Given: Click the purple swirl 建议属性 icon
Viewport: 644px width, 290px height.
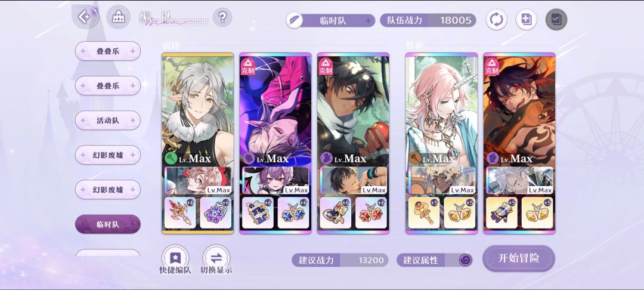Looking at the screenshot, I should coord(465,260).
